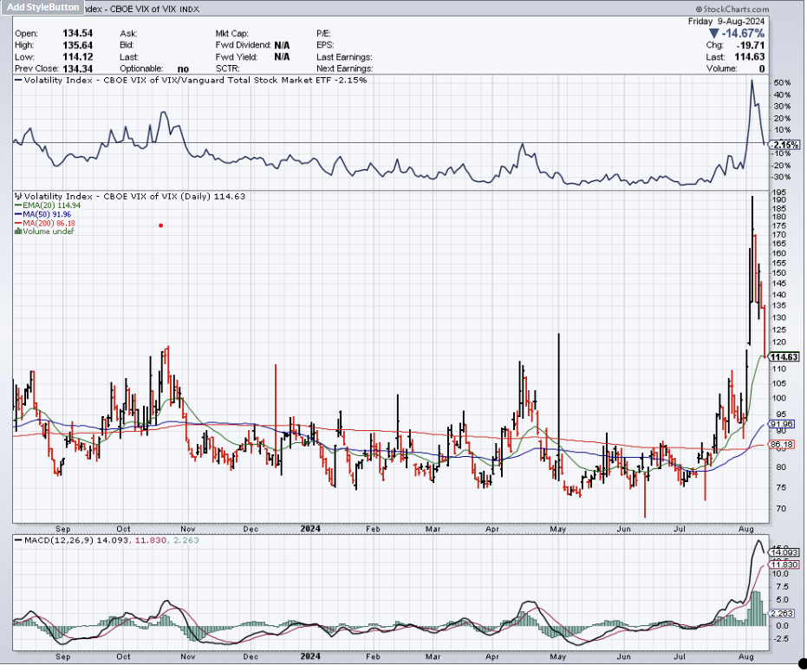Click the 86.18 moving average tag on axis
Screen dimensions: 807x672
781,444
